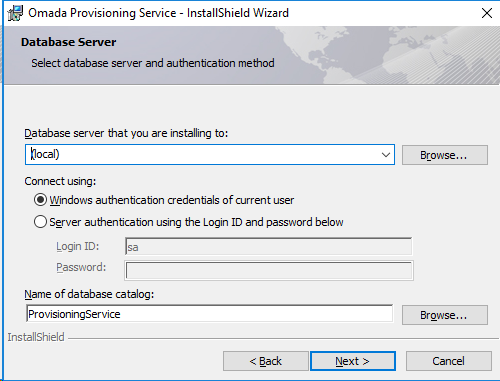Select Windows authentication credentials radio button

click(40, 200)
